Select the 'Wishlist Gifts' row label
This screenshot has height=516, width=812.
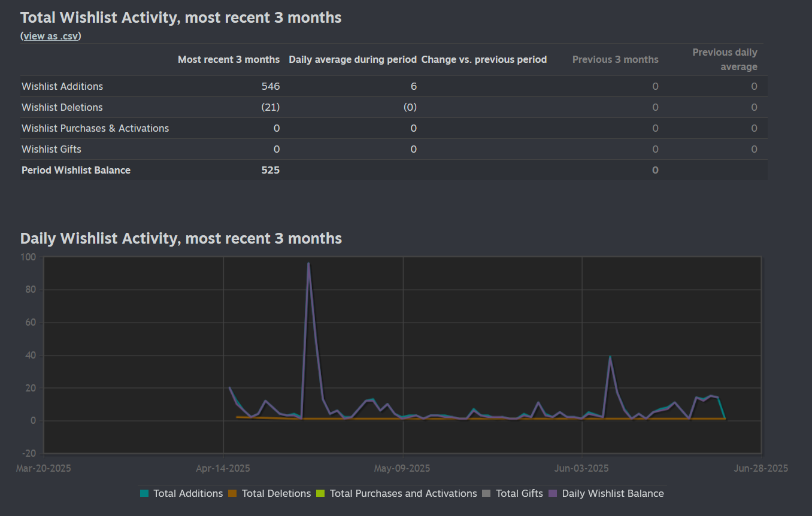[x=51, y=149]
